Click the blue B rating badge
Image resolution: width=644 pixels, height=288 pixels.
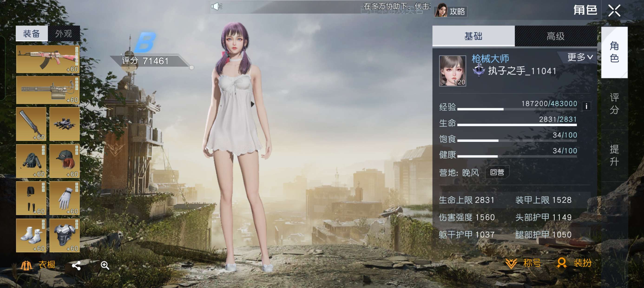145,42
